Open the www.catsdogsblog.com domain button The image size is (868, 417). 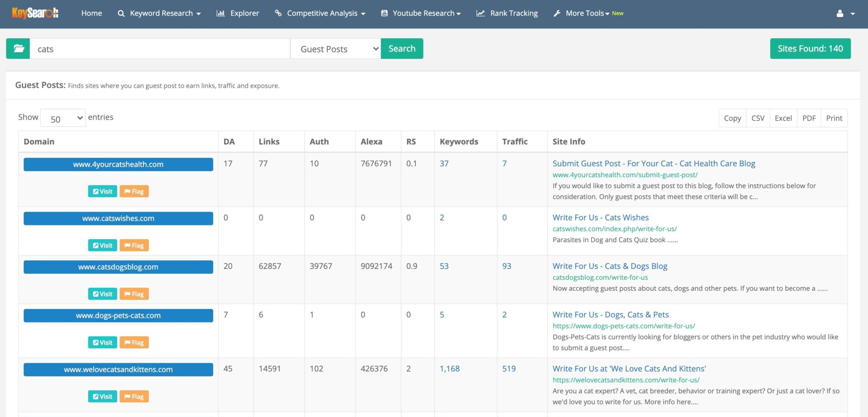pyautogui.click(x=118, y=267)
